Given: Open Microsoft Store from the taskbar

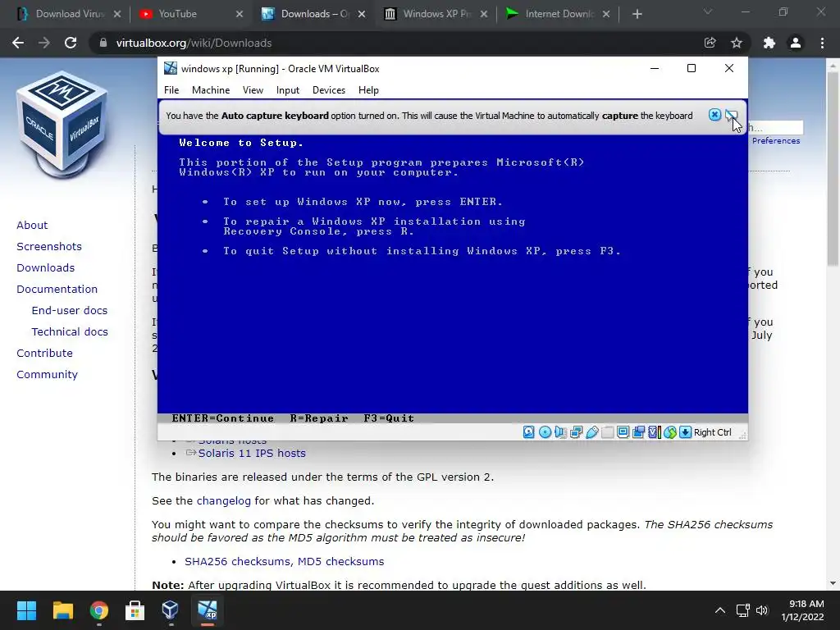Looking at the screenshot, I should pos(135,610).
